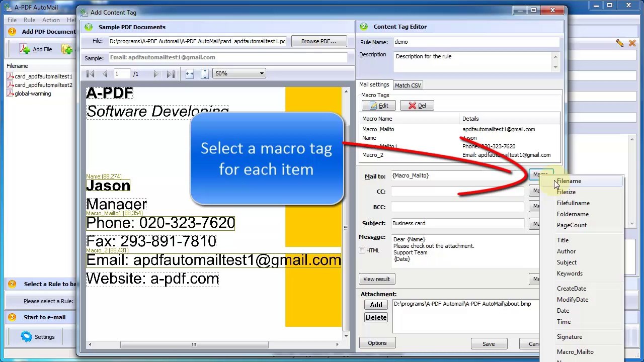The height and width of the screenshot is (362, 644).
Task: Click the BCC input field
Action: (457, 207)
